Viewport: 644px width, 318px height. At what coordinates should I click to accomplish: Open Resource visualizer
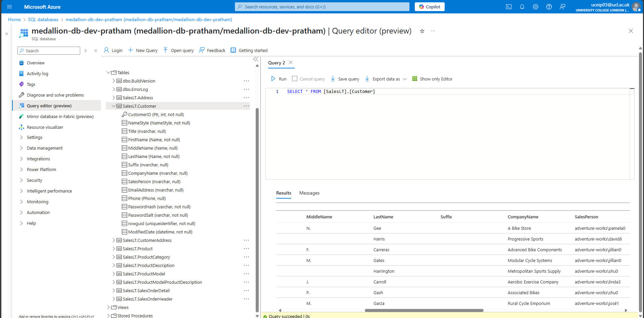point(45,127)
